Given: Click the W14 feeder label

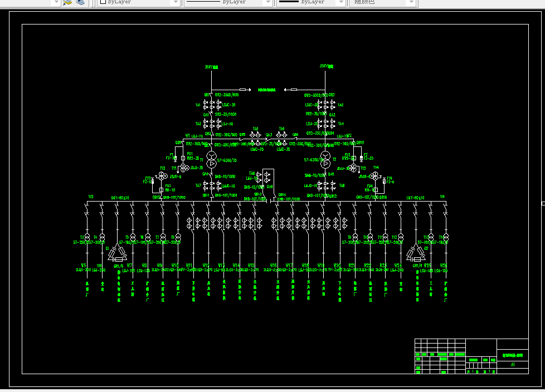Looking at the screenshot, I should (x=236, y=266).
